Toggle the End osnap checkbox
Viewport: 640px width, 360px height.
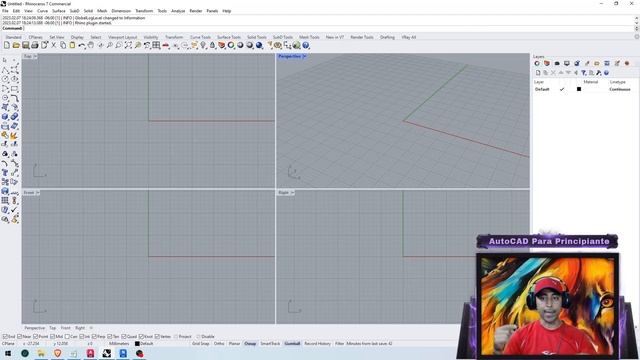[x=5, y=337]
